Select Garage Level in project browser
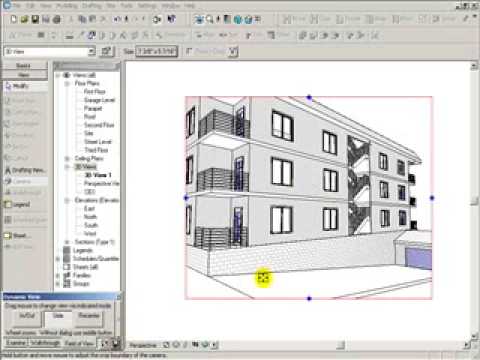Viewport: 480px width, 360px height. [x=99, y=100]
